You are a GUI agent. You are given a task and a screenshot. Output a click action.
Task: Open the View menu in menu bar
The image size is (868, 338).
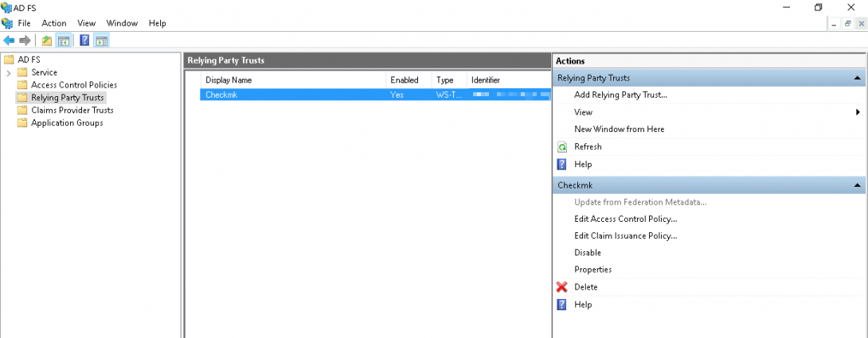[86, 23]
